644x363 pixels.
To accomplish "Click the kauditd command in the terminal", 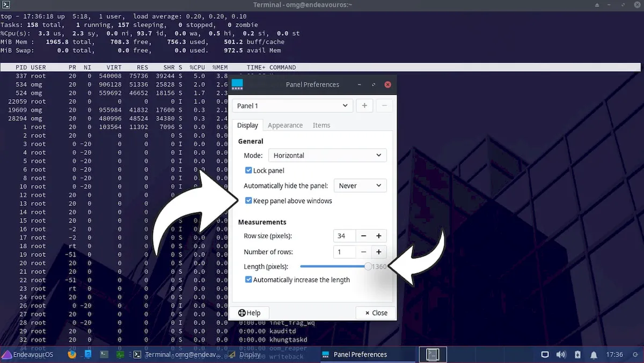I will pyautogui.click(x=283, y=331).
